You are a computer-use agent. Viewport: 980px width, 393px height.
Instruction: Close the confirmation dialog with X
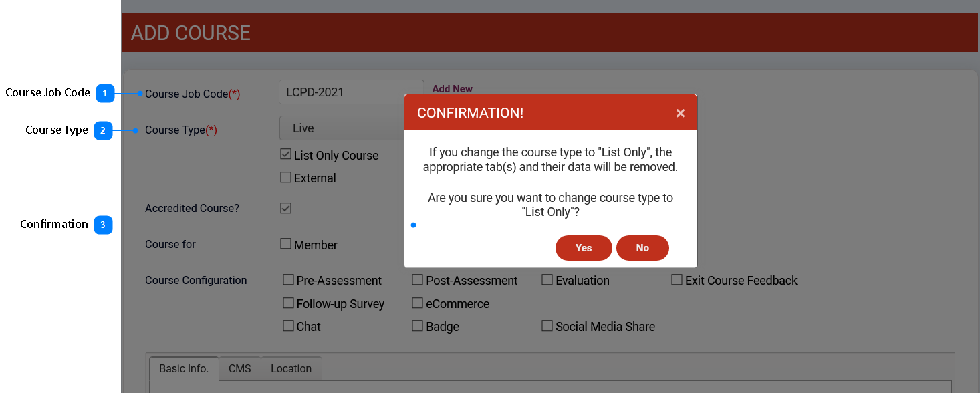point(680,113)
